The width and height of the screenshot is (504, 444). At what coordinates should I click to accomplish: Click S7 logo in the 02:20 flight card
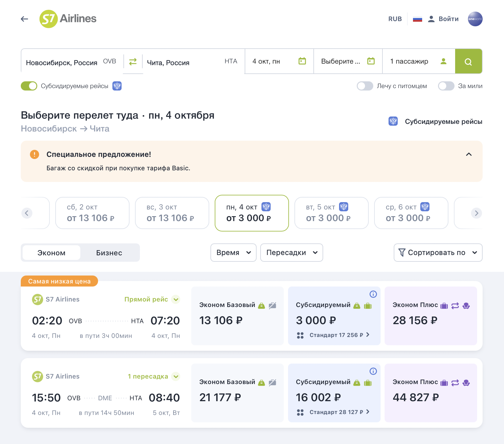(38, 299)
